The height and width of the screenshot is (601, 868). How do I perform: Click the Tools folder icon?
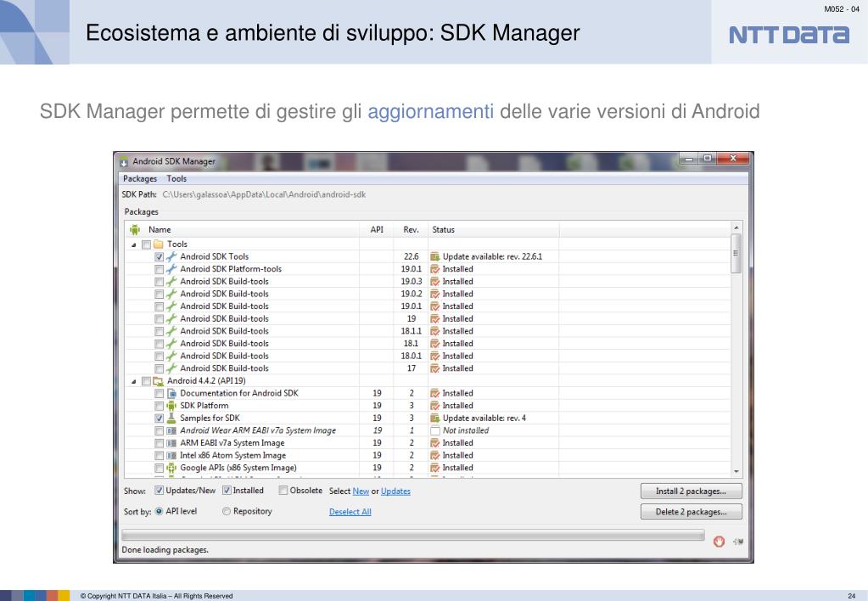pos(159,244)
